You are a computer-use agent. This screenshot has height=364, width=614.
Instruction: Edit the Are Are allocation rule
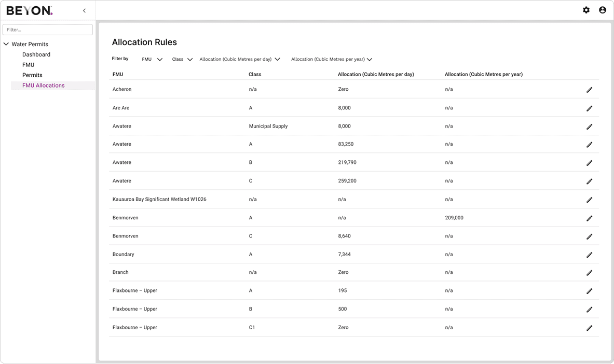coord(589,108)
